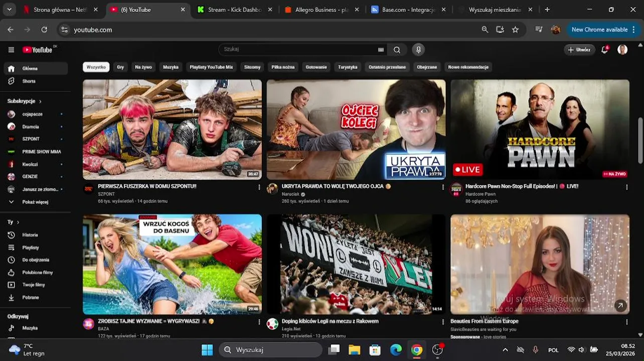
Task: Open the taskbar volume speaker icon
Action: 582,349
